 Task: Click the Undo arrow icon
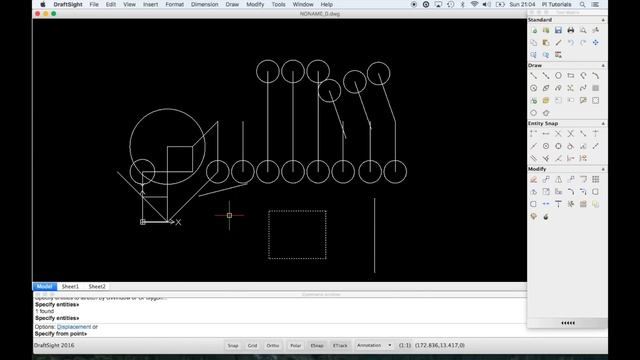click(x=571, y=42)
